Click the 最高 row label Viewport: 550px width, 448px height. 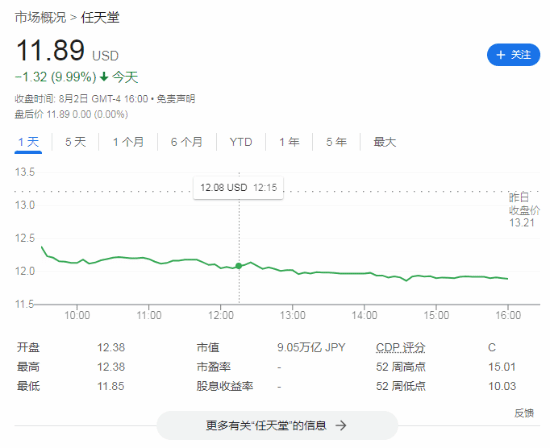[x=28, y=367]
